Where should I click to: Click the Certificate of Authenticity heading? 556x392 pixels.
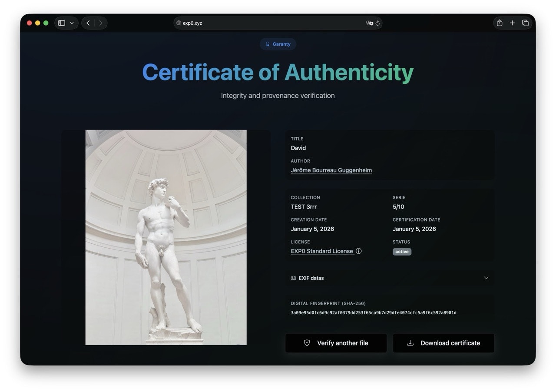[x=278, y=72]
